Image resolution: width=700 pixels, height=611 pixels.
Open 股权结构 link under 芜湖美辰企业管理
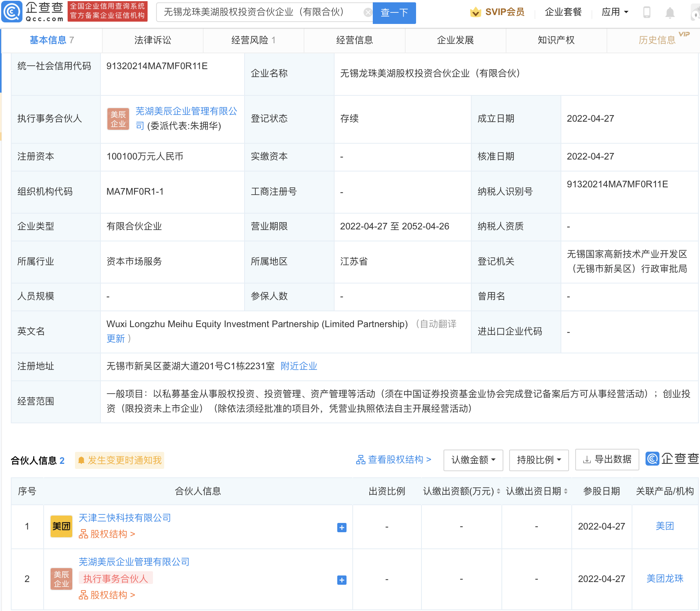(x=107, y=595)
